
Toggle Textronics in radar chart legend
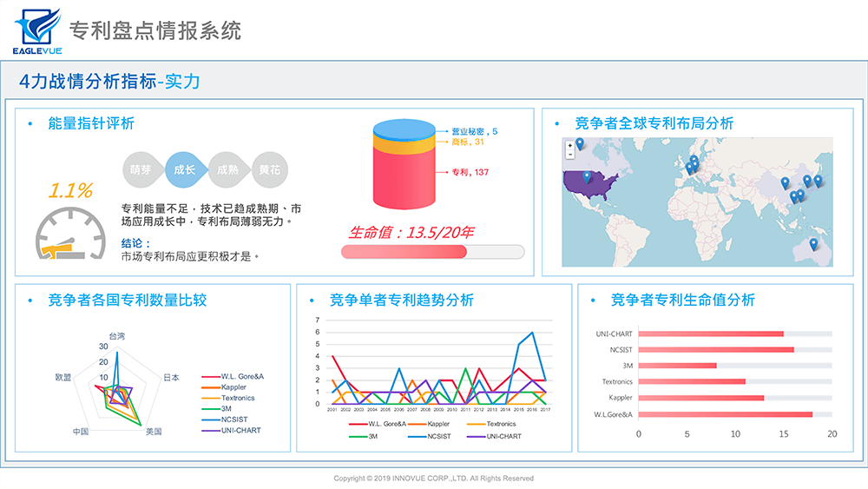(228, 398)
